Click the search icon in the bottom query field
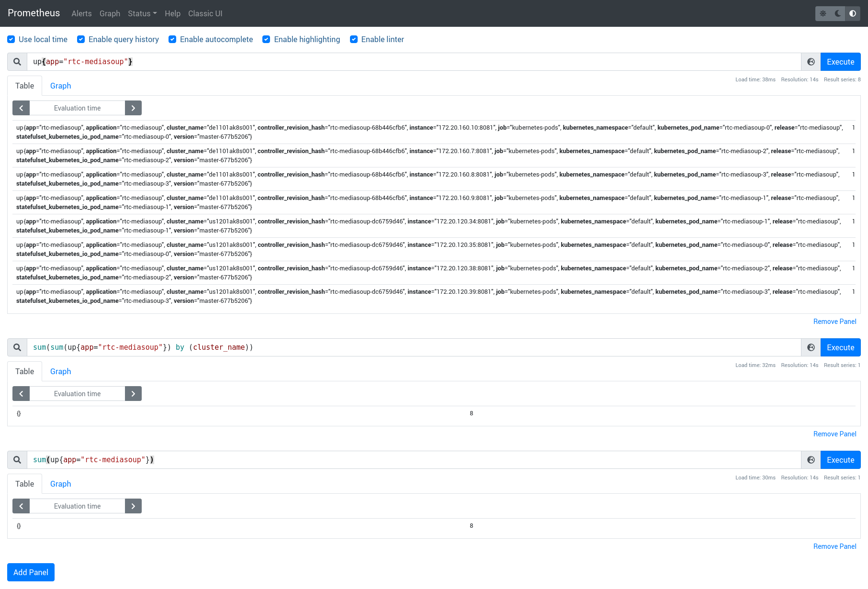868x589 pixels. coord(17,460)
